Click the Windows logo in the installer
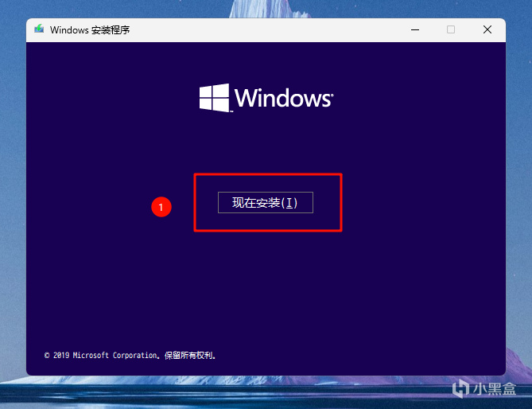 tap(266, 98)
